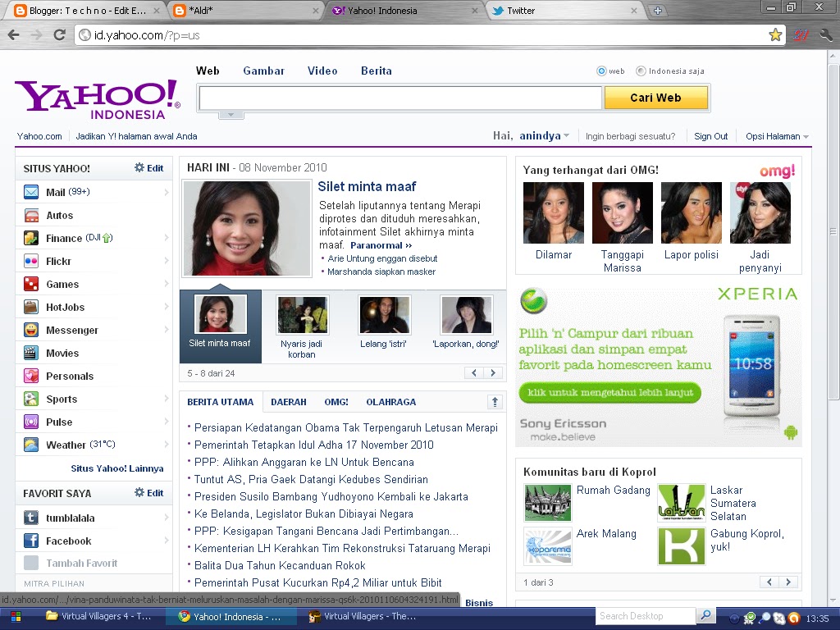The width and height of the screenshot is (840, 630).
Task: Click previous arrow in Hari Ini carousel
Action: coord(474,373)
